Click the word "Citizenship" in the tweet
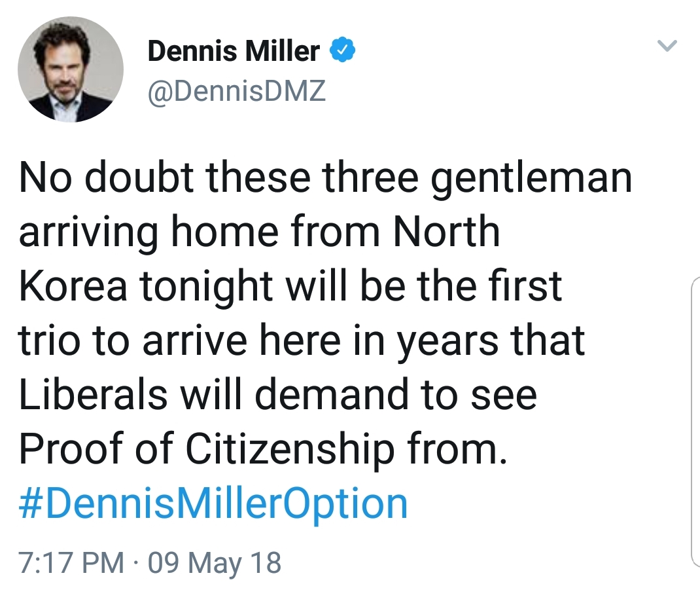The width and height of the screenshot is (700, 603). [x=290, y=450]
